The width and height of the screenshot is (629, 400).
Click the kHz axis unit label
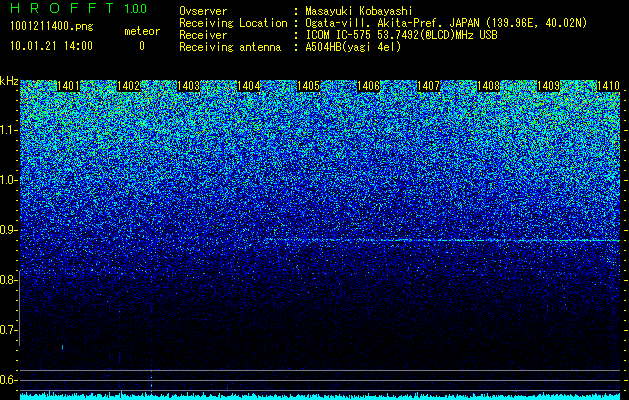[x=9, y=81]
